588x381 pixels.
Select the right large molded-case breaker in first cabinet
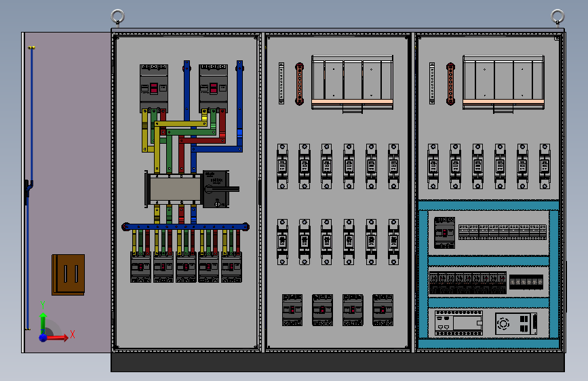coord(214,89)
